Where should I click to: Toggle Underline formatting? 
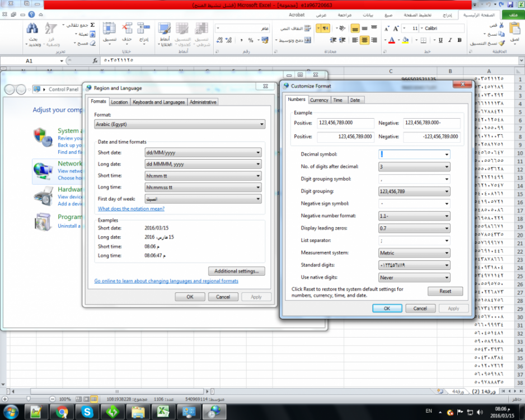440,40
